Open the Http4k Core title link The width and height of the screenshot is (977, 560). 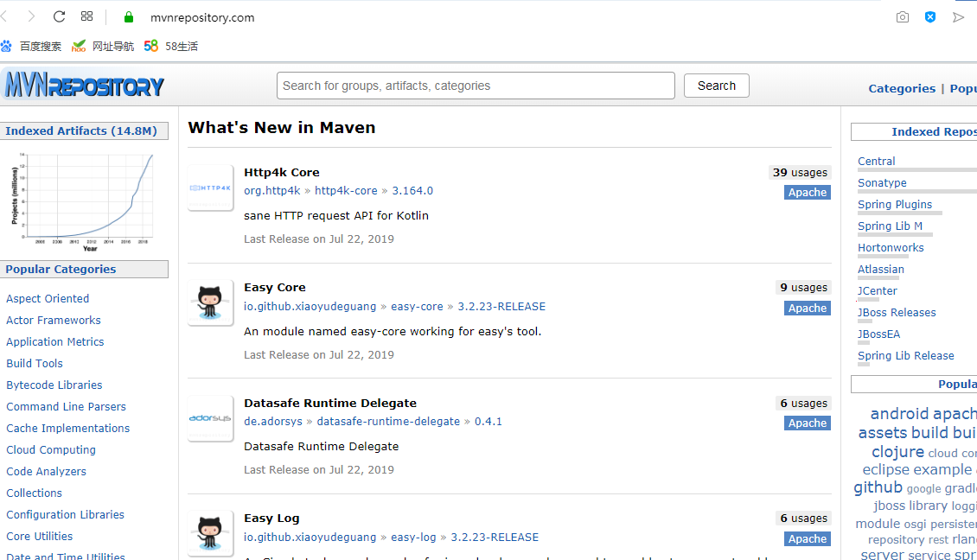tap(282, 173)
